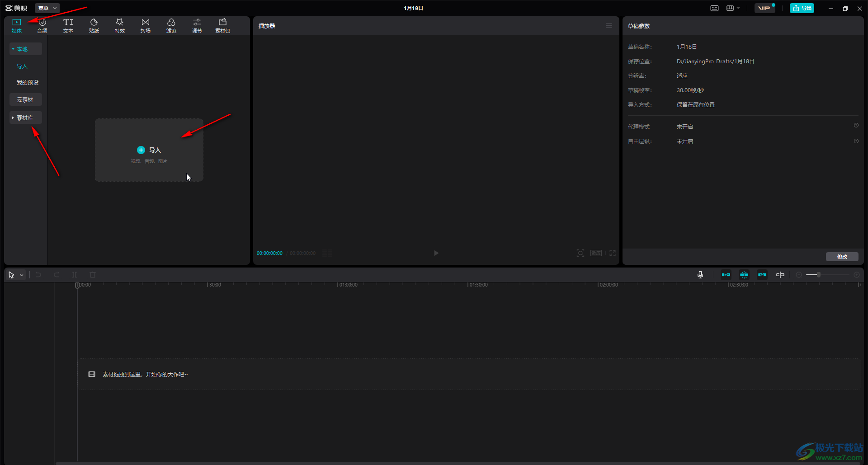
Task: Click the playhead at 00:00
Action: coord(77,285)
